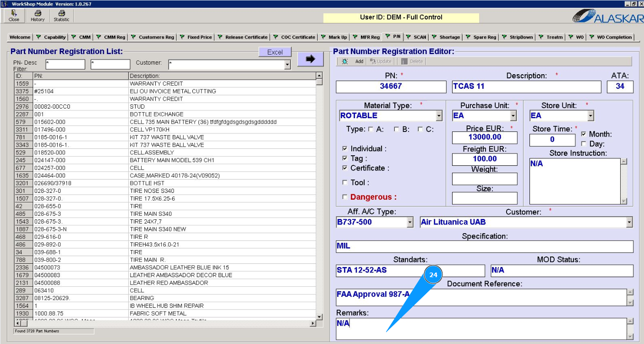Open the History printer icon
This screenshot has height=344, width=644.
(x=38, y=16)
